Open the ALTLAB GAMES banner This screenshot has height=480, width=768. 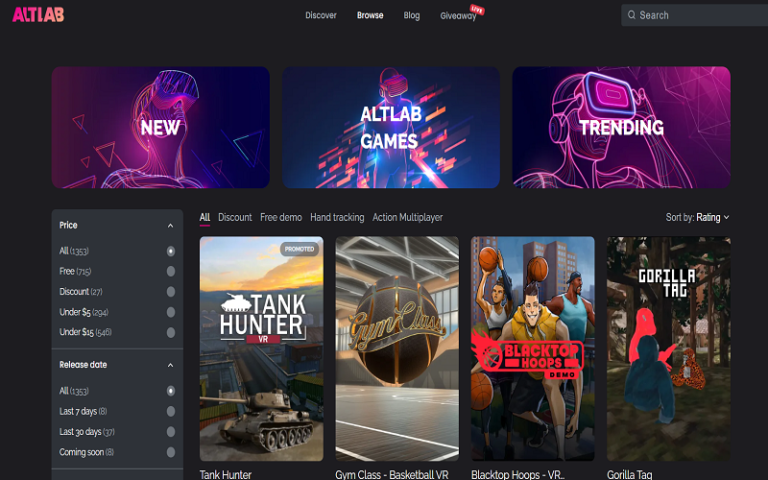pyautogui.click(x=390, y=127)
